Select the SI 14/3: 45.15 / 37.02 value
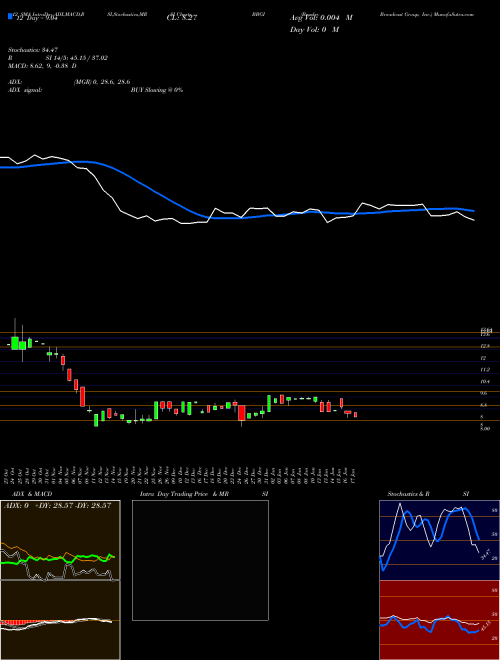This screenshot has width=500, height=660. 77,58
